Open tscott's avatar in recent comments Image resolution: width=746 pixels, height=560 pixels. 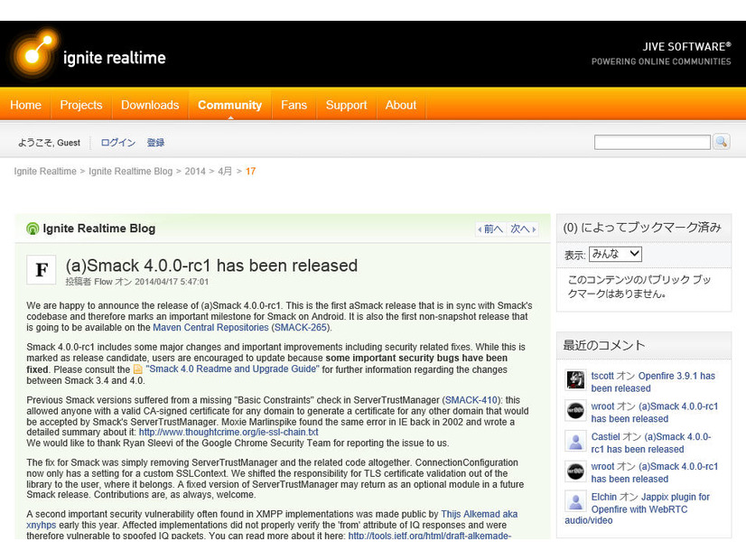click(575, 380)
